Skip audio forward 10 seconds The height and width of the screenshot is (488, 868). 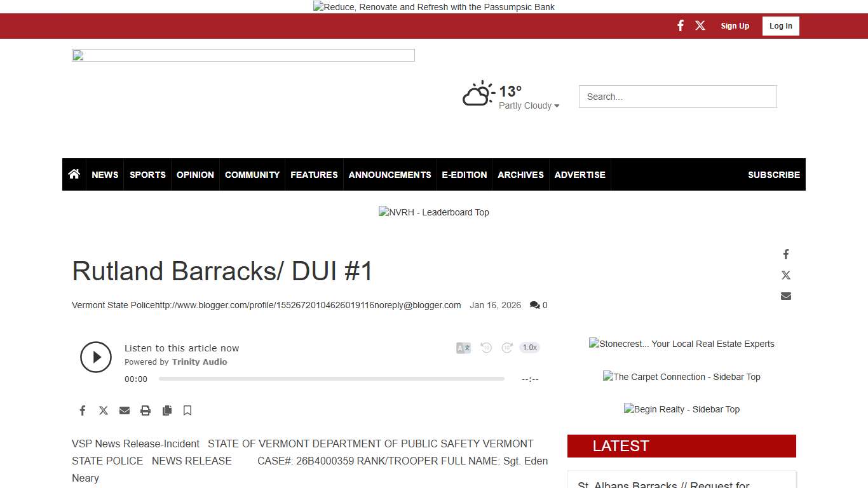507,348
